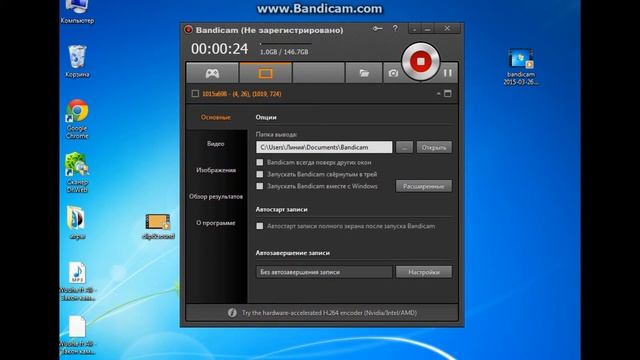
Task: Select the bandicam 2015-03-26 video file
Action: pos(520,67)
